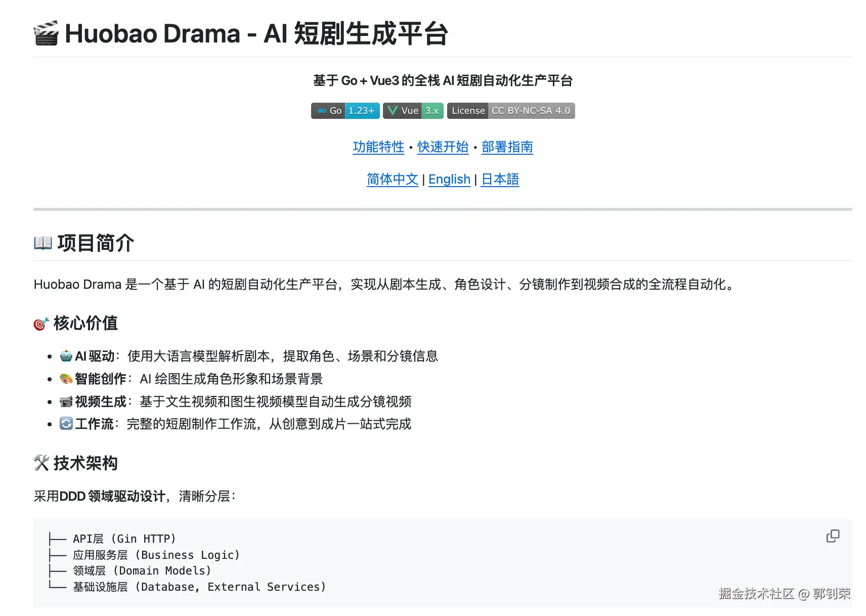Open the 部署指南 link
The height and width of the screenshot is (616, 866).
[x=507, y=147]
